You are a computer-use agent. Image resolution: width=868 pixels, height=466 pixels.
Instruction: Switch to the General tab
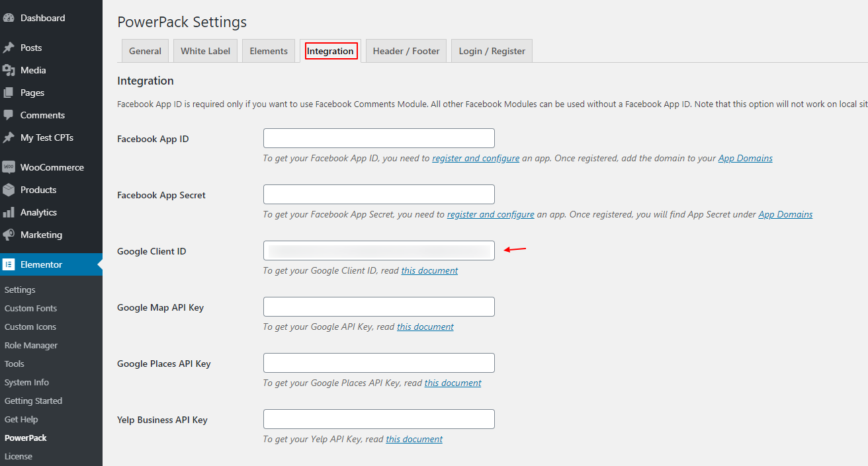[145, 50]
